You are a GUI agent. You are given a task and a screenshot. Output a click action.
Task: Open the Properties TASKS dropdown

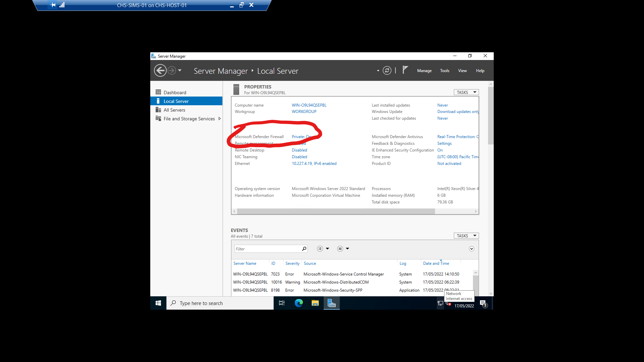(x=466, y=92)
